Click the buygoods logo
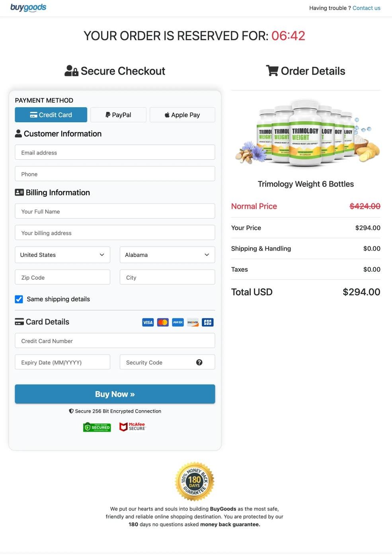 click(x=28, y=7)
